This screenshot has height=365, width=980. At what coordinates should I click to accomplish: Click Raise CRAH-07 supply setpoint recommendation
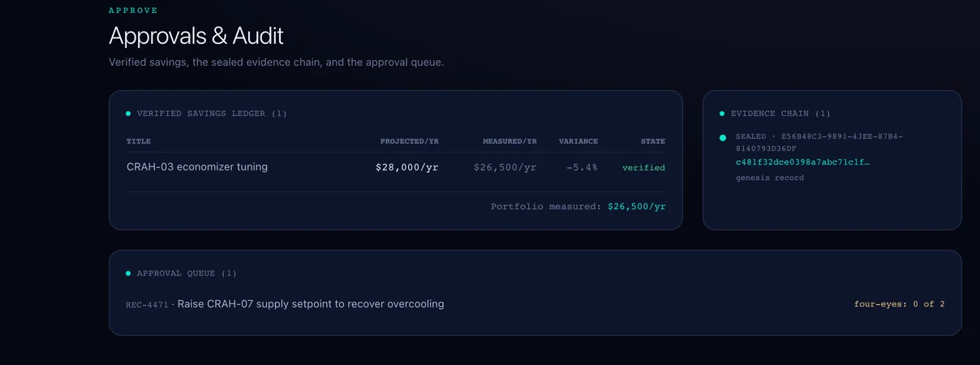[311, 304]
